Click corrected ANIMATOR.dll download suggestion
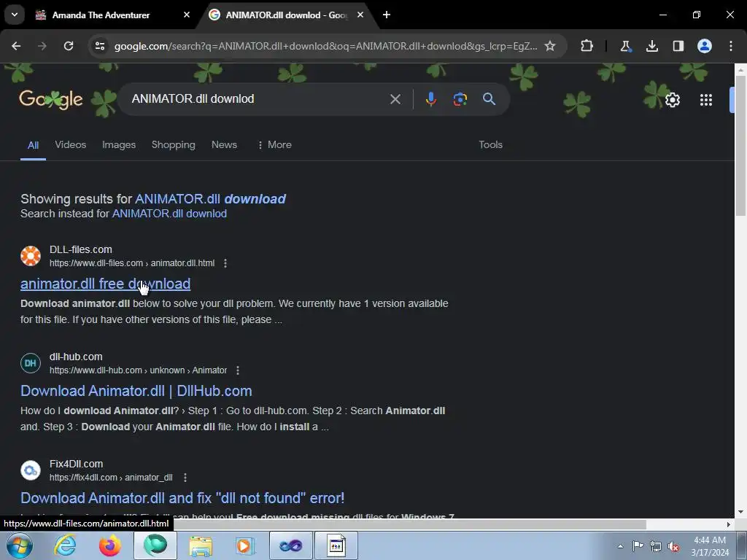The width and height of the screenshot is (747, 560). point(210,199)
